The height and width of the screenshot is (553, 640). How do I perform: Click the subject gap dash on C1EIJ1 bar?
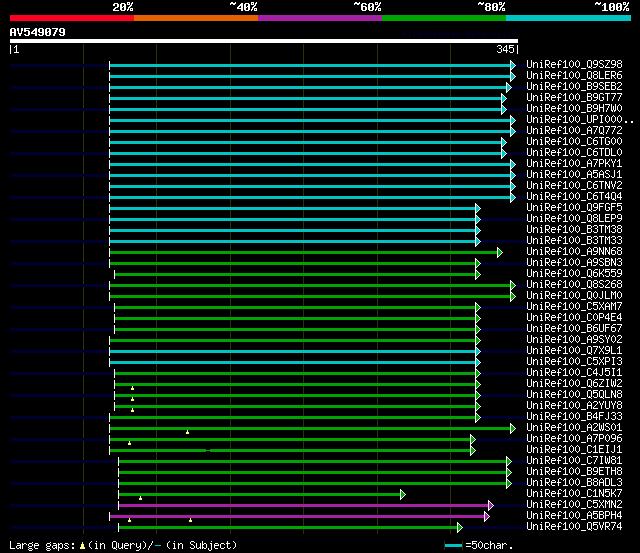pos(208,451)
